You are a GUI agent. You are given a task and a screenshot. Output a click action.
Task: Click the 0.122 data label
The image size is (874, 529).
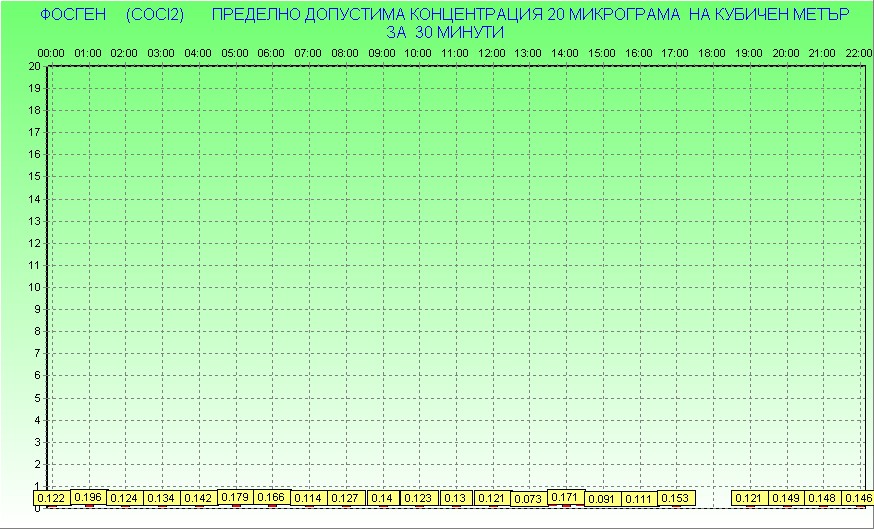(51, 498)
